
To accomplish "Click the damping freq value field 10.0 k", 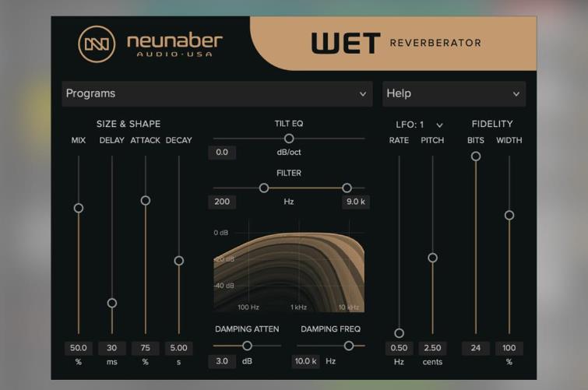I will (305, 361).
